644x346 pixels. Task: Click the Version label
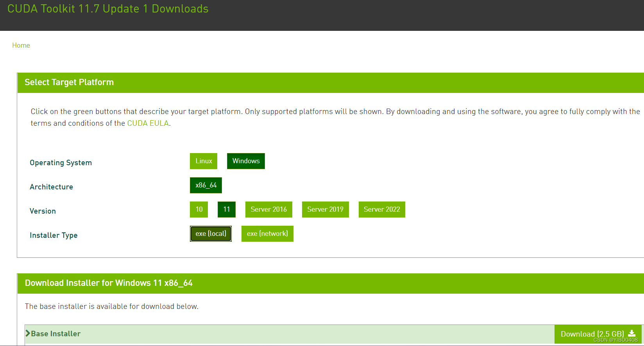43,211
